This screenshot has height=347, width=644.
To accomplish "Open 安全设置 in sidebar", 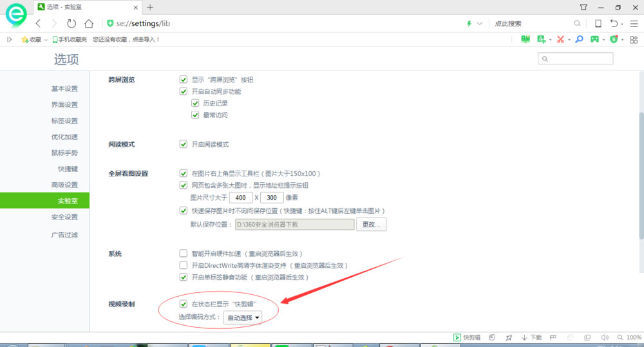I will click(x=64, y=217).
